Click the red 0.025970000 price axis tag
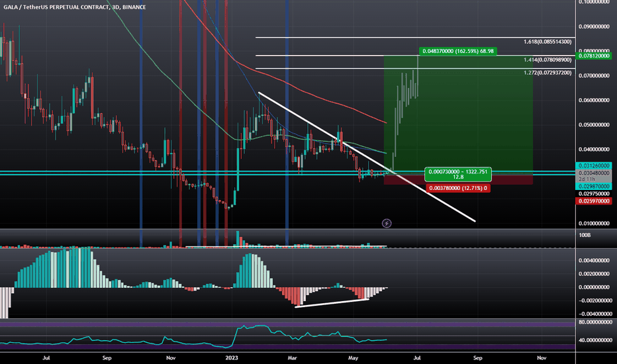Screen dimensions: 617x364 coord(593,201)
